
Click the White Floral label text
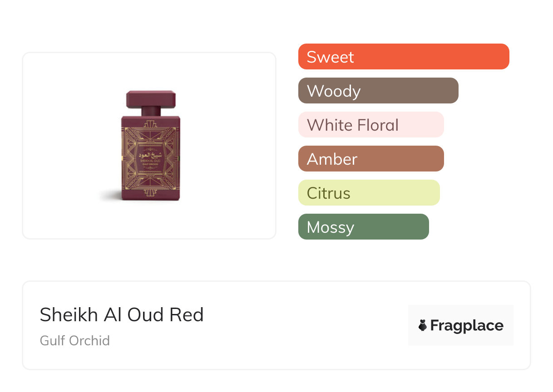tap(352, 125)
